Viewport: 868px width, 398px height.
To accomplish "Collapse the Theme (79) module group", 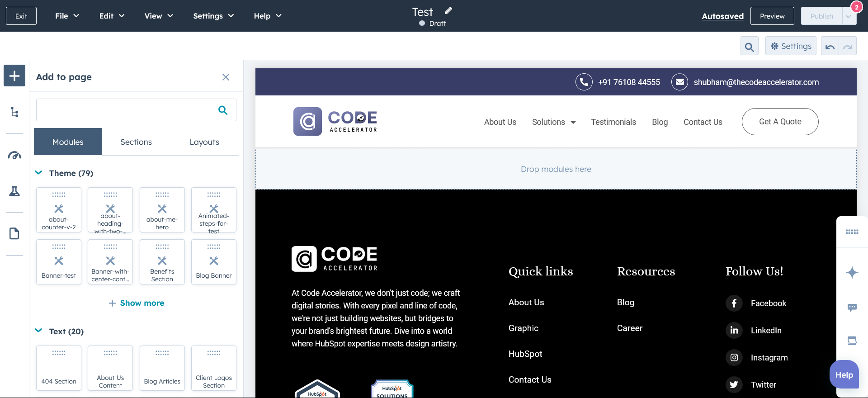I will (x=39, y=173).
